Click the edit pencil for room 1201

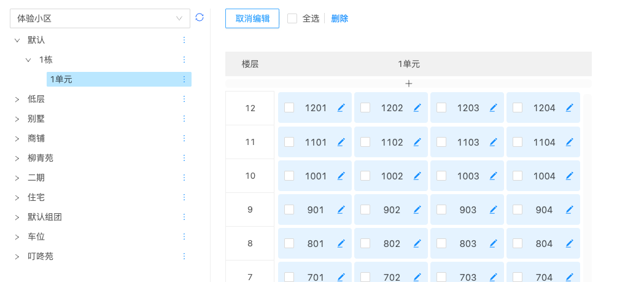point(341,108)
